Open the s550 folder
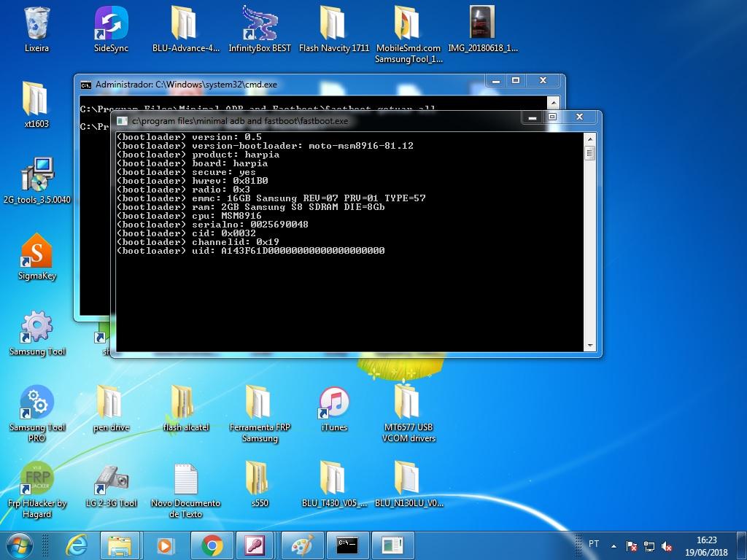747x560 pixels. tap(260, 485)
